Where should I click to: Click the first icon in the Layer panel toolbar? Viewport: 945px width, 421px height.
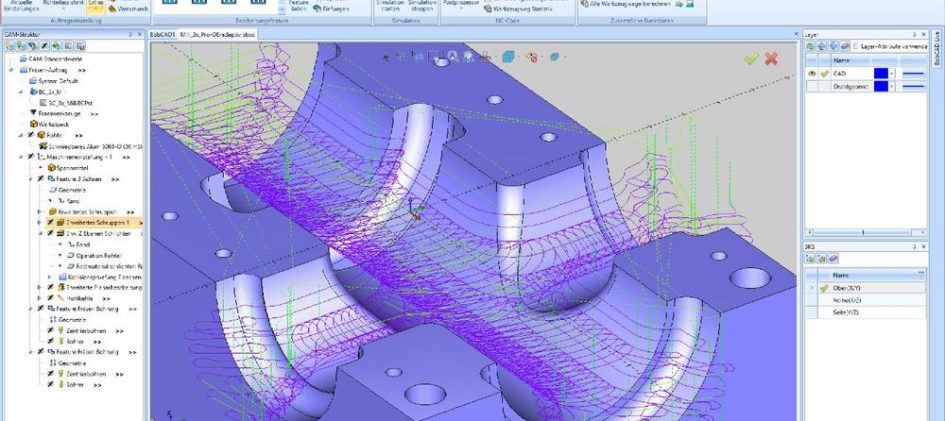tap(811, 46)
